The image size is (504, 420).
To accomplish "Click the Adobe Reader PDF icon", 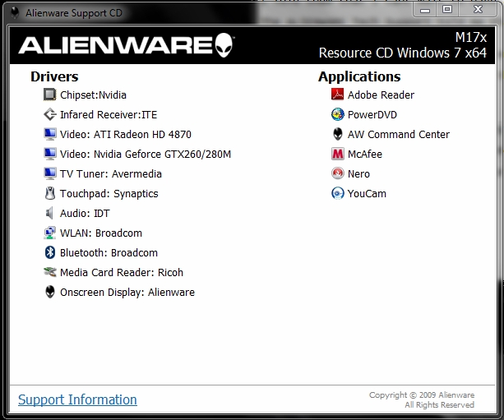I will tap(337, 95).
